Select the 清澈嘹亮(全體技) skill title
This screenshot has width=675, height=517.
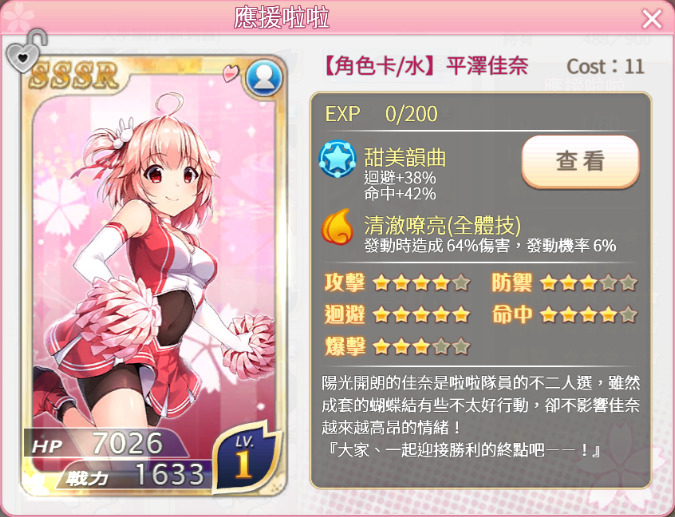[x=443, y=225]
